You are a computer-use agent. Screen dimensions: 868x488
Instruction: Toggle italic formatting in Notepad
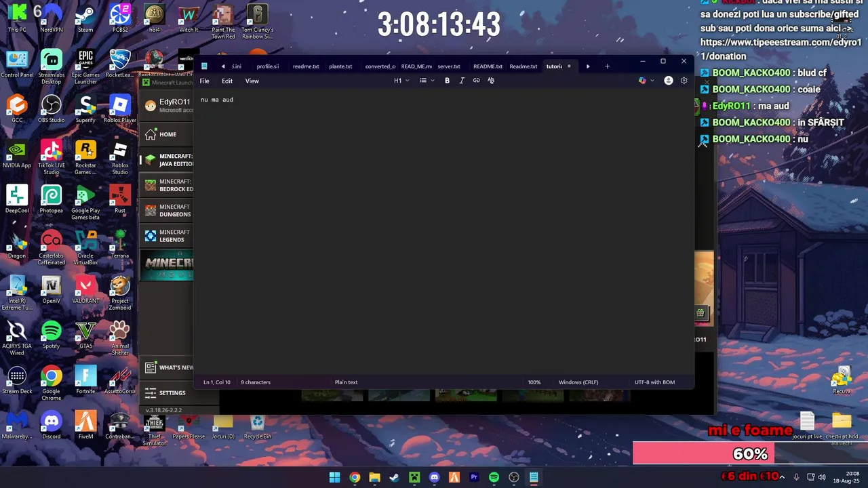point(462,81)
